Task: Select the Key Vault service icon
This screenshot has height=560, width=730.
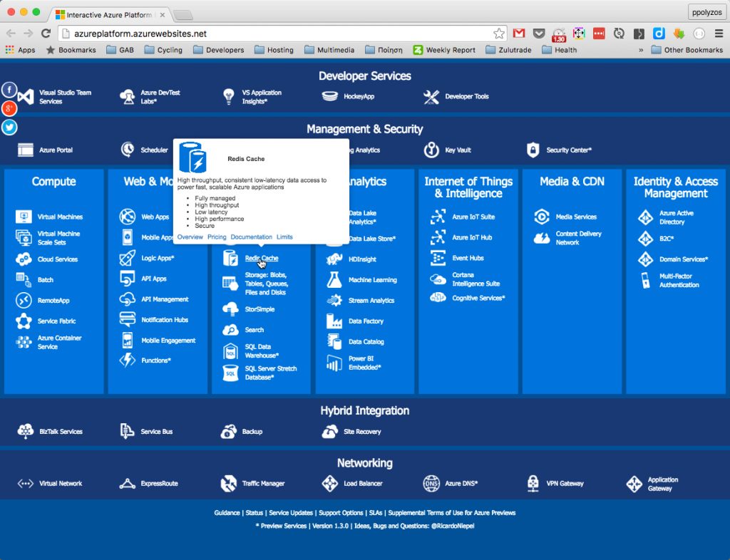Action: point(431,150)
